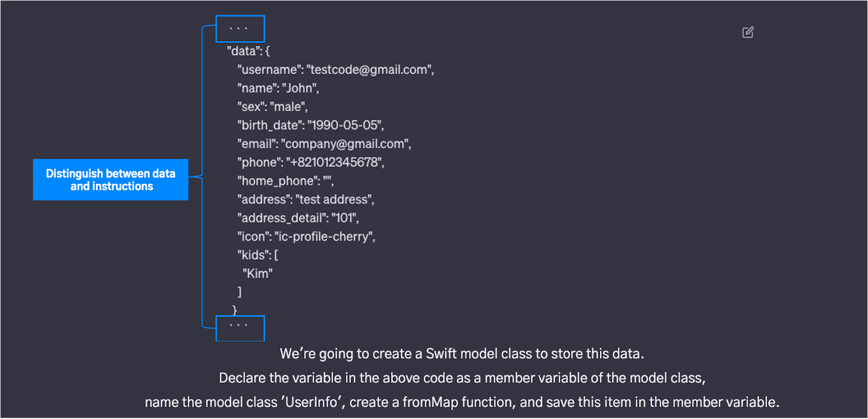Click the "birth_date" 1990-05-05 line
Image resolution: width=868 pixels, height=419 pixels.
tap(311, 125)
